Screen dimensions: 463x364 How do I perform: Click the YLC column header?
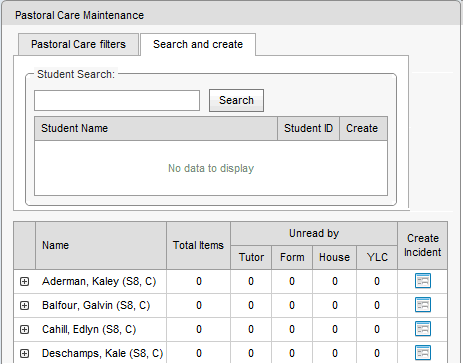377,257
